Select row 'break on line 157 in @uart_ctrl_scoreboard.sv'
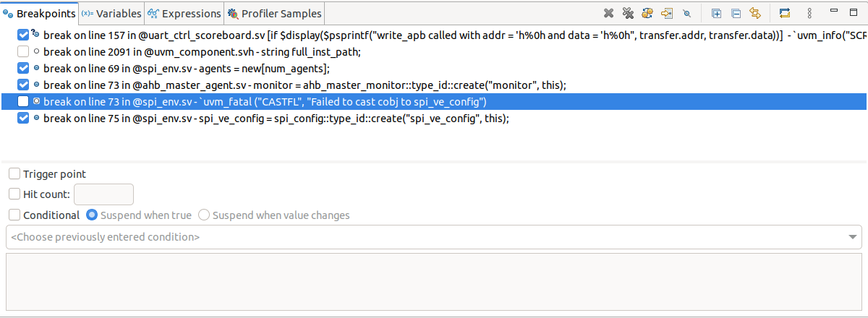This screenshot has width=868, height=318. tap(434, 35)
